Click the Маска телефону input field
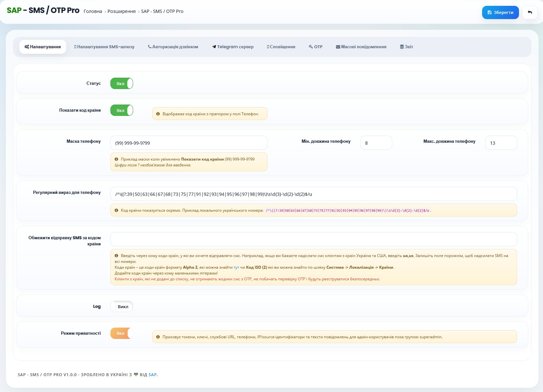 189,143
